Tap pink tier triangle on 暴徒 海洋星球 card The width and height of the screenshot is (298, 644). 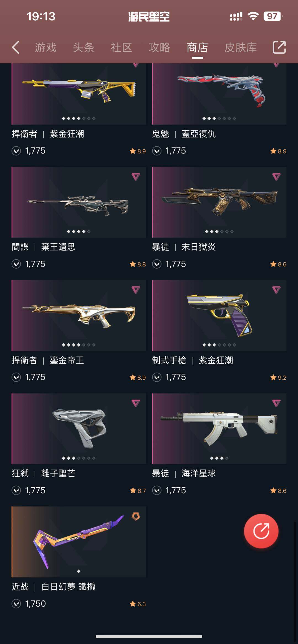coord(276,403)
